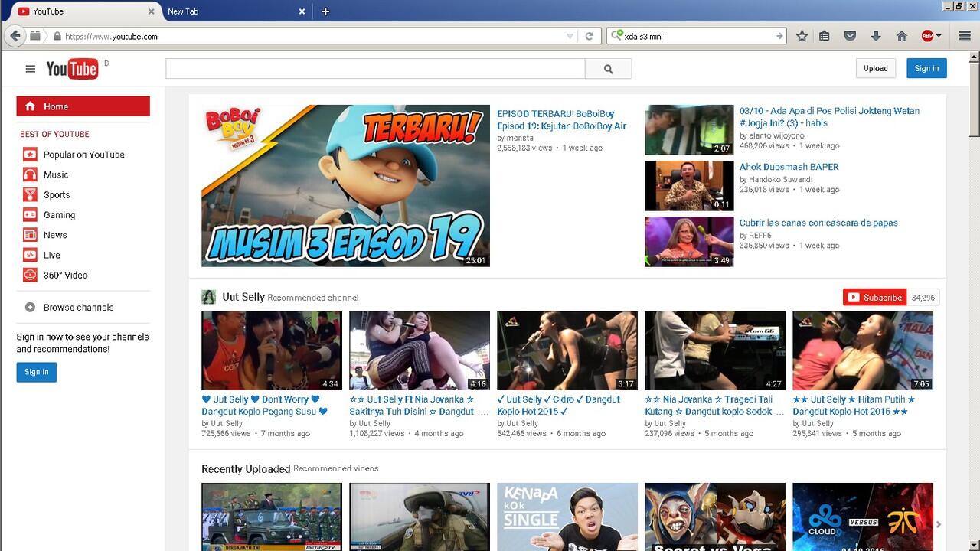Show next recommended videos chevron
Viewport: 980px width, 551px height.
[939, 524]
